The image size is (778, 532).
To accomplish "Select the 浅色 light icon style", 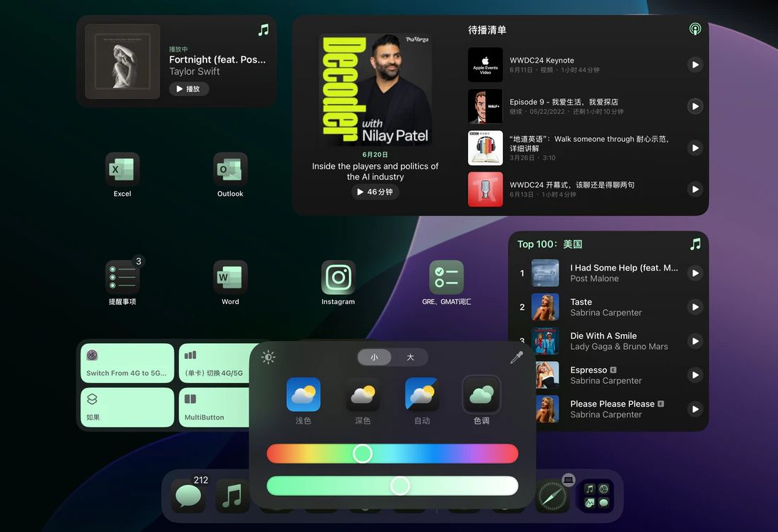I will pyautogui.click(x=304, y=395).
